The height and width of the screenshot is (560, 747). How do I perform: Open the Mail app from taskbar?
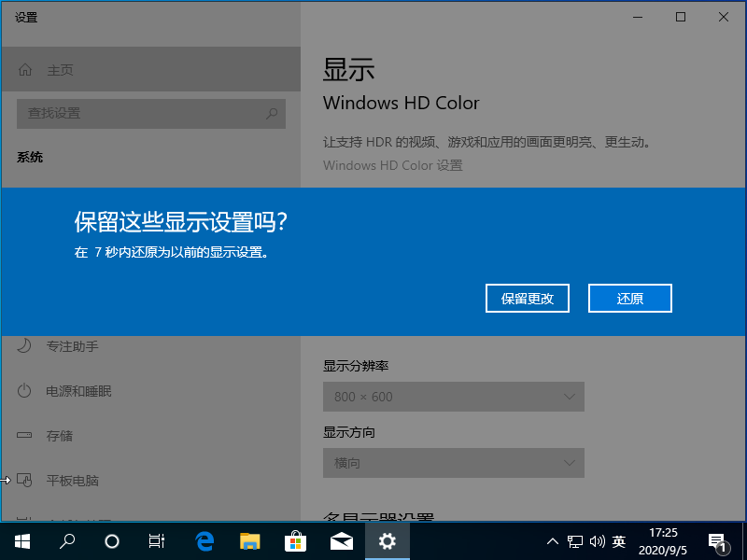click(x=341, y=540)
